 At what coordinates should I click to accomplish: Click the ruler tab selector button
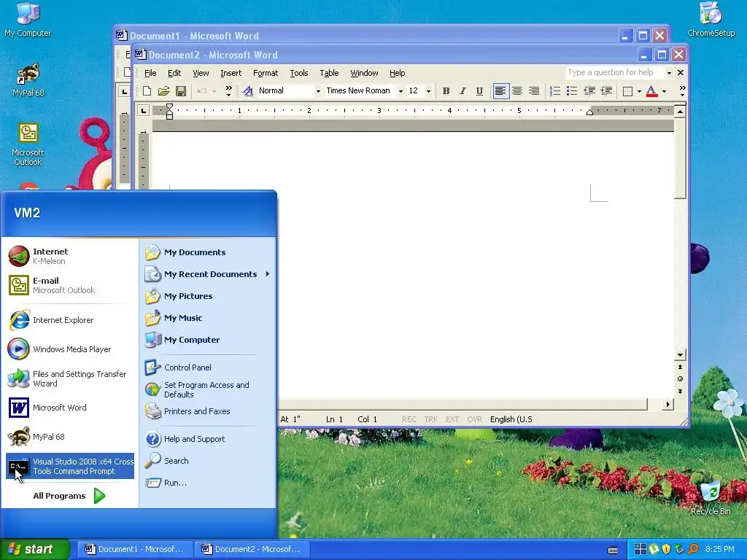click(143, 111)
